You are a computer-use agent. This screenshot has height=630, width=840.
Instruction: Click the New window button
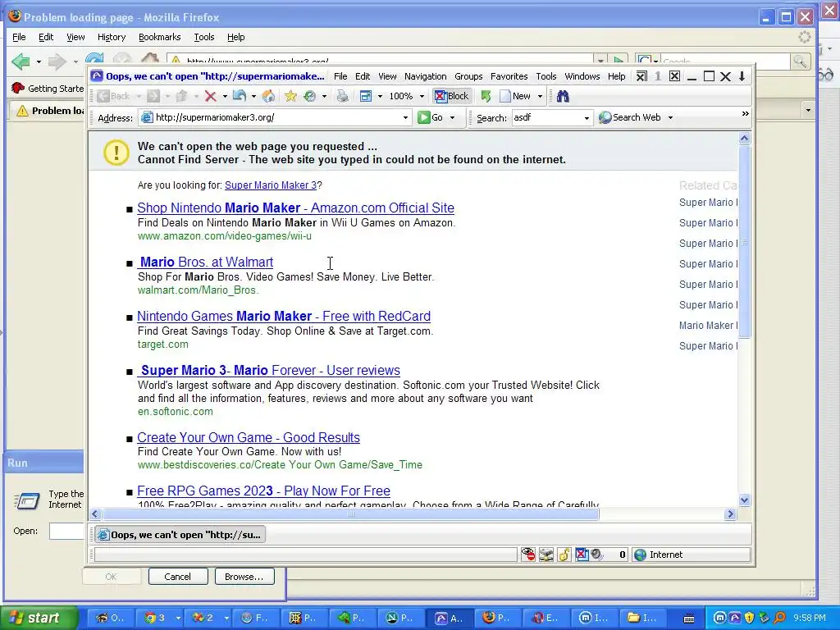515,97
